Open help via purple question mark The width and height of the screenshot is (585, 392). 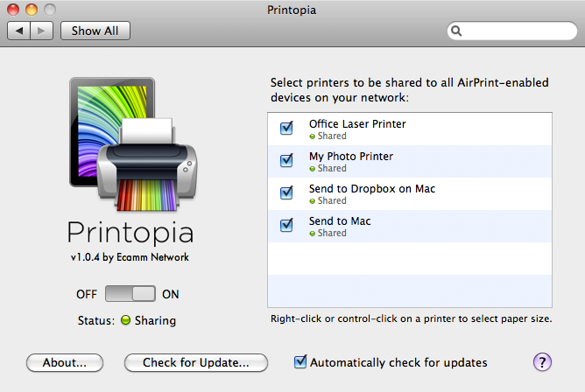click(x=542, y=362)
